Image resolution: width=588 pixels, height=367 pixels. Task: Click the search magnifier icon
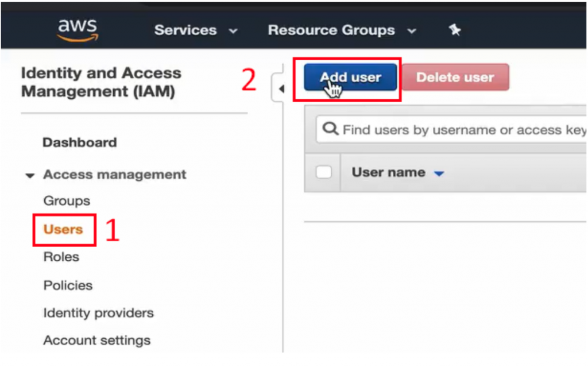(330, 129)
